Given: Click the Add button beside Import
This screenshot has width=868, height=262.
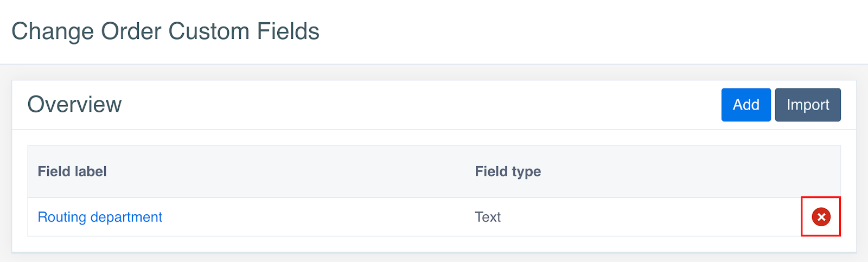Looking at the screenshot, I should pos(746,105).
